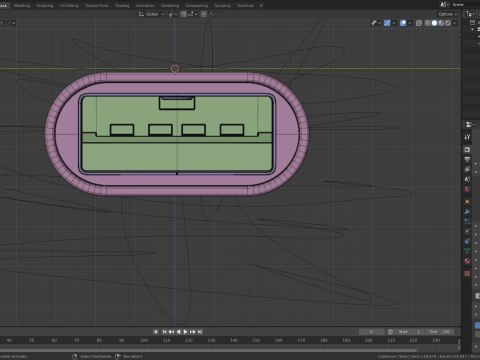Click the End frame field

[x=439, y=332]
